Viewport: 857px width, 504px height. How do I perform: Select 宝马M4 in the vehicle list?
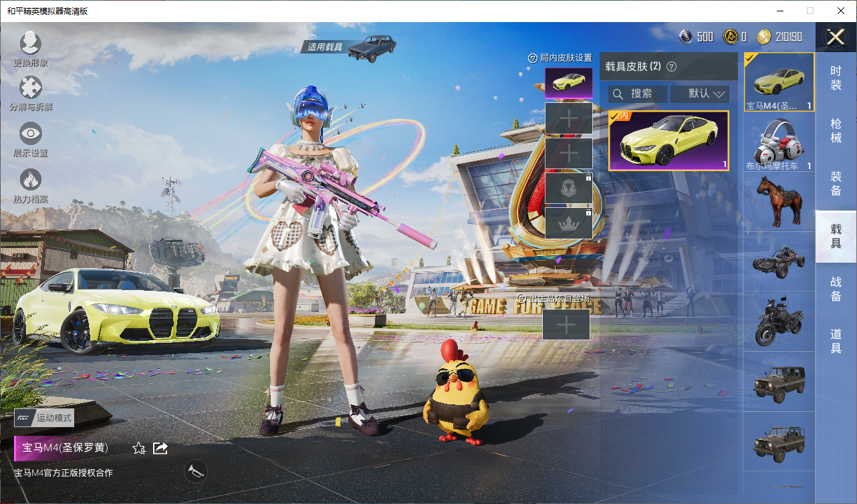click(779, 82)
